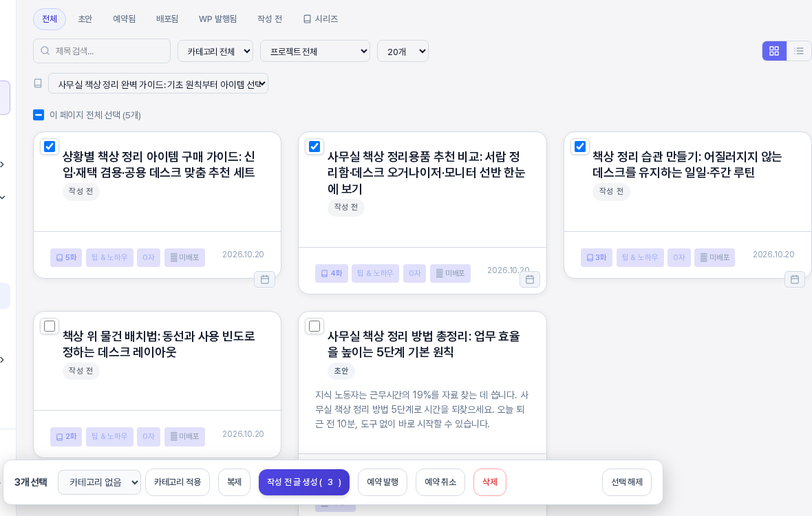
Task: Click 팁 & 노하우 tag on 3화 card
Action: 640,257
